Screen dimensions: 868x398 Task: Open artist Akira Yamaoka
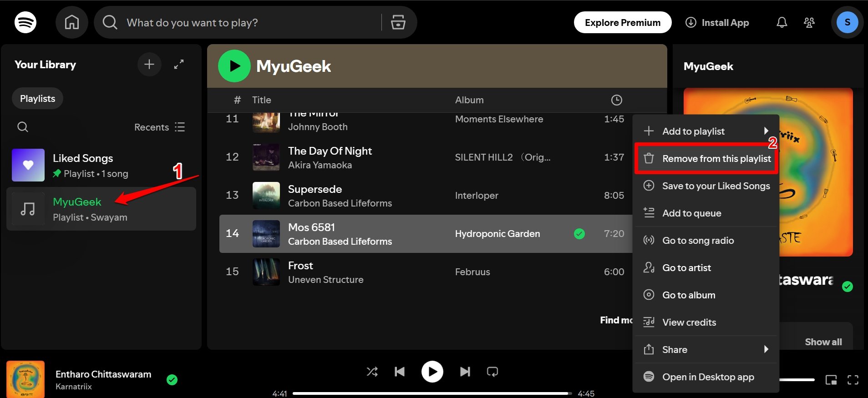(320, 165)
